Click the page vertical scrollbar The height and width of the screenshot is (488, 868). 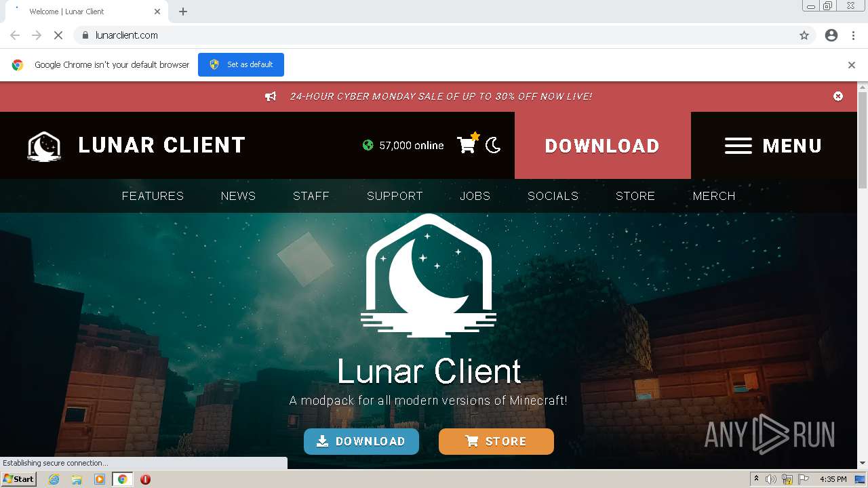pyautogui.click(x=863, y=139)
